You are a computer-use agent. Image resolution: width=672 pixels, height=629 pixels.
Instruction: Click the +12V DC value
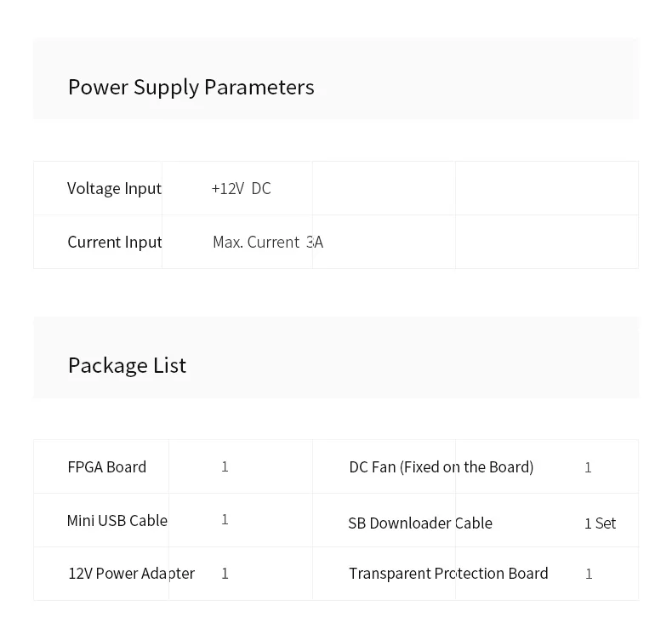(x=241, y=188)
